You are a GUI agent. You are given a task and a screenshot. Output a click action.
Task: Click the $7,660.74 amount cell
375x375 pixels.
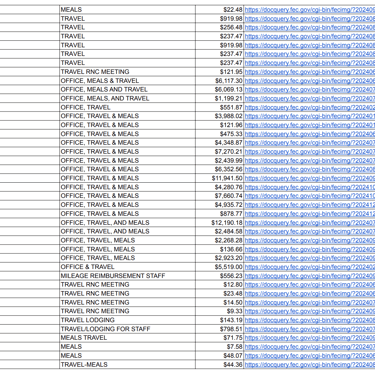(220, 196)
